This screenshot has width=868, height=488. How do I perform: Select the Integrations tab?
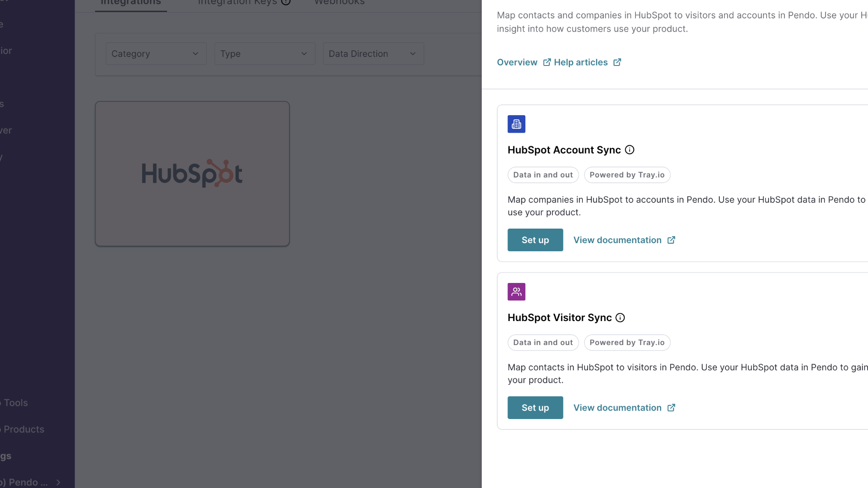(131, 3)
